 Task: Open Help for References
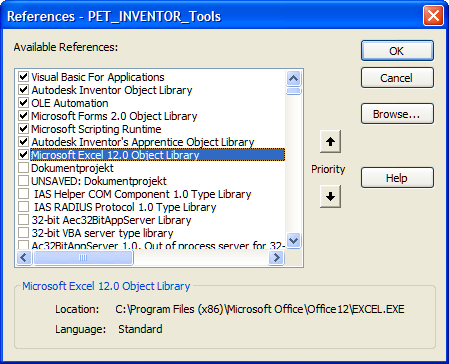pos(397,178)
